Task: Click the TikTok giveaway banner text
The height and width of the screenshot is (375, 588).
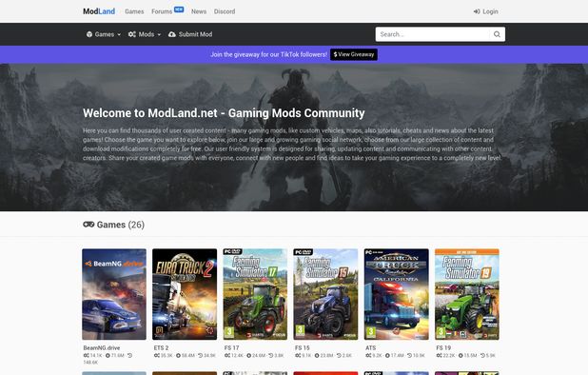Action: (x=268, y=54)
